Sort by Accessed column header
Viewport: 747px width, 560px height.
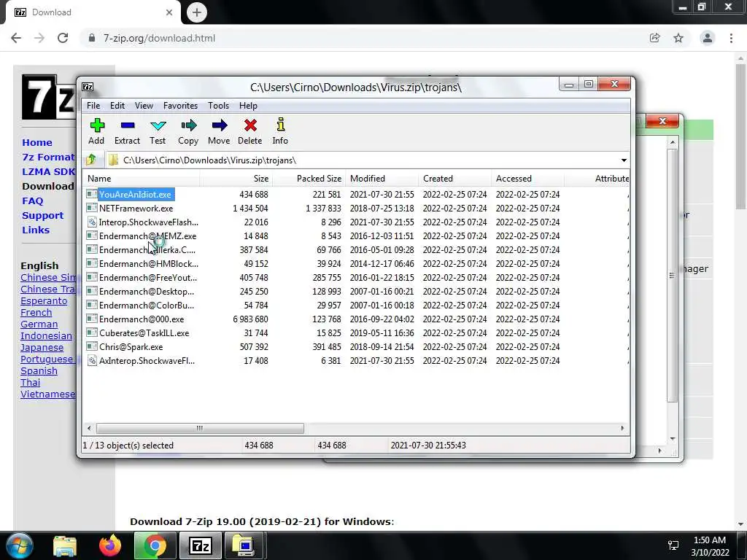click(528, 179)
